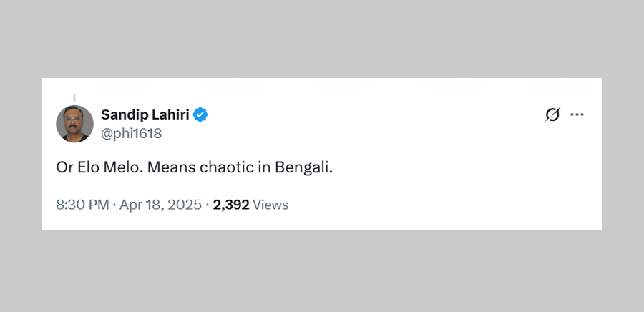Click the thread connector line above the avatar
The height and width of the screenshot is (312, 644).
(x=74, y=97)
